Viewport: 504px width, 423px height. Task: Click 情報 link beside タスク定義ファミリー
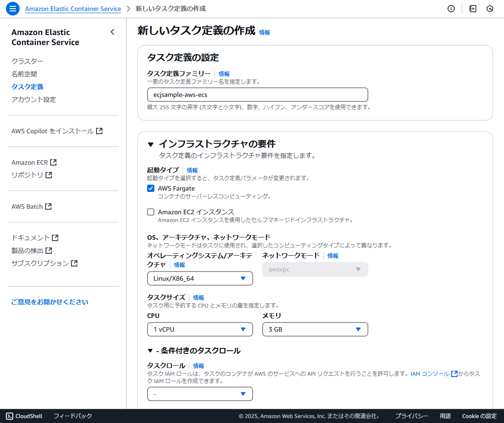224,74
